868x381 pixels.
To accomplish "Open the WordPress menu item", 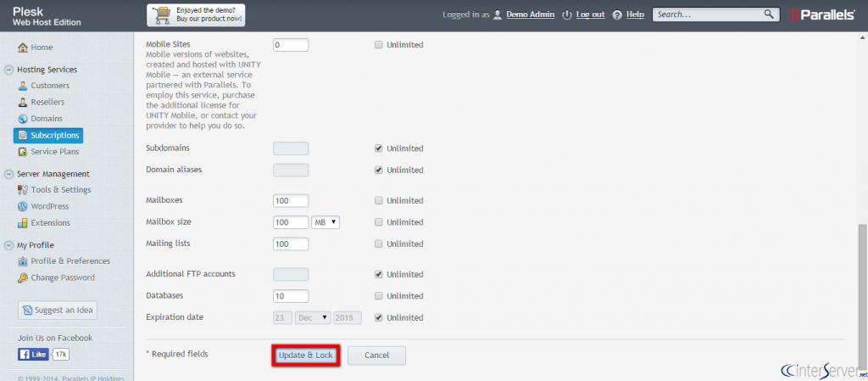I will (50, 206).
